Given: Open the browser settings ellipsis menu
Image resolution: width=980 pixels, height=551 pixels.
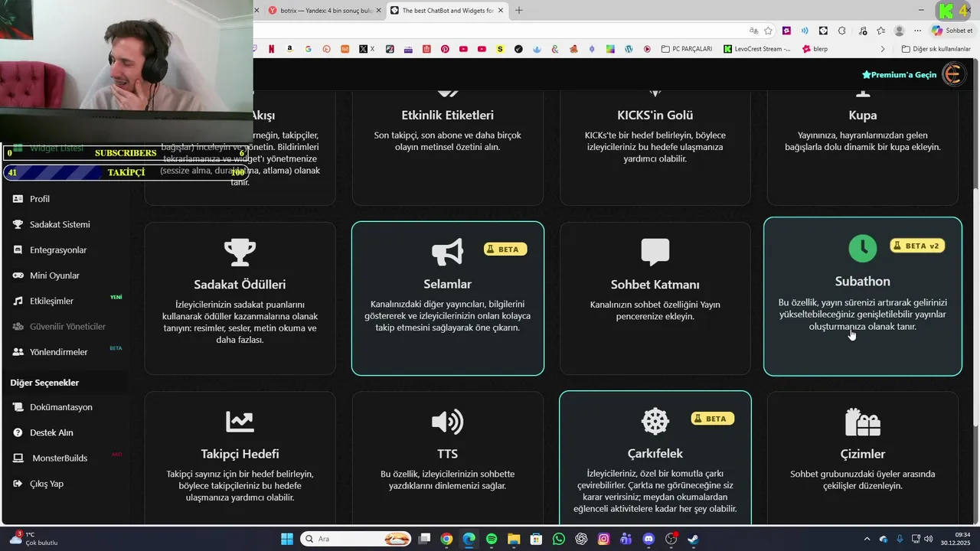Looking at the screenshot, I should click(917, 31).
